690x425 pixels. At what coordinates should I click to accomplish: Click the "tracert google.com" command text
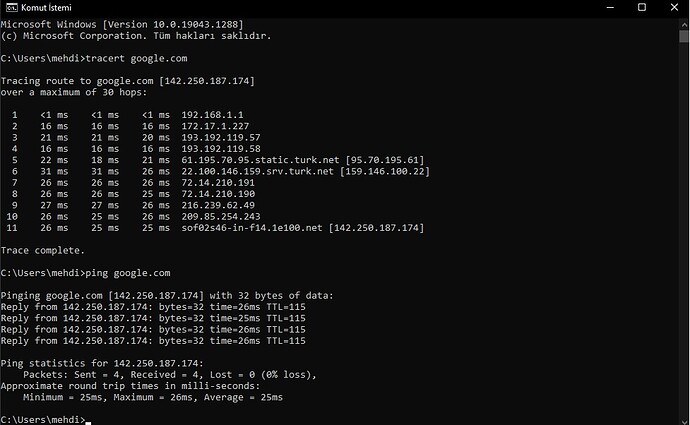pyautogui.click(x=136, y=59)
